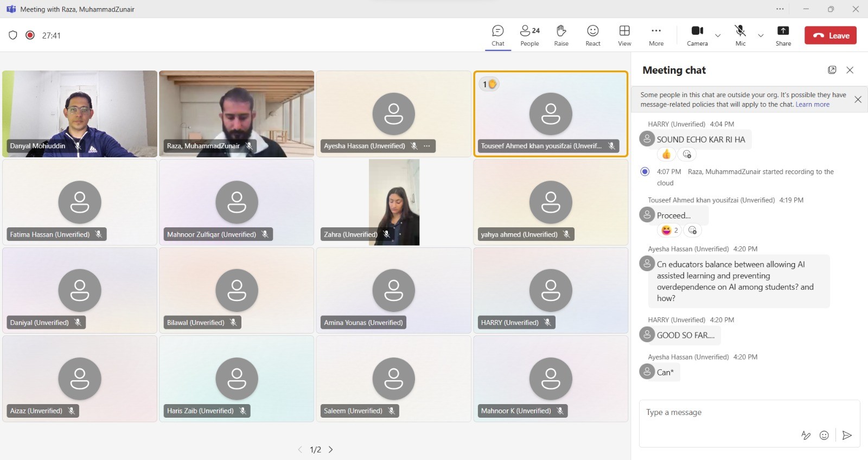This screenshot has height=460, width=868.
Task: Go to previous page of participants
Action: pos(300,450)
